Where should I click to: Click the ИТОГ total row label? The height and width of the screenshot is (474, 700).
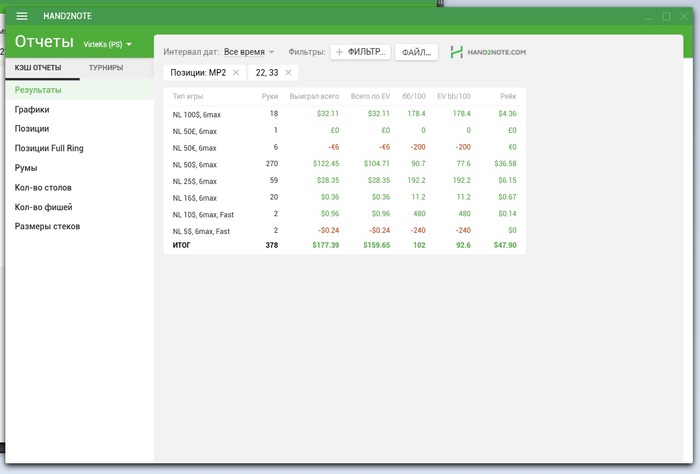tap(182, 245)
